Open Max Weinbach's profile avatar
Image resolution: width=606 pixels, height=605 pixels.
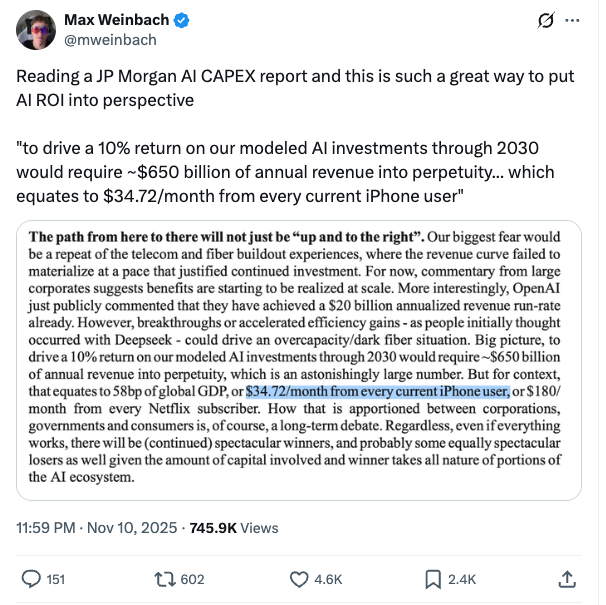point(36,29)
